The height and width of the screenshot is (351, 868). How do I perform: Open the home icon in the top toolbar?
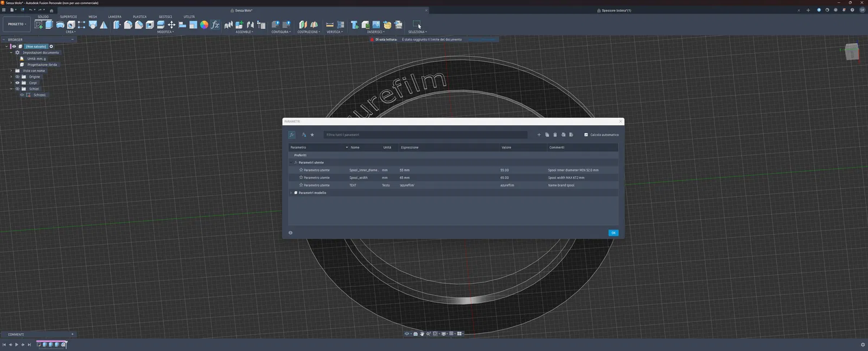point(52,10)
